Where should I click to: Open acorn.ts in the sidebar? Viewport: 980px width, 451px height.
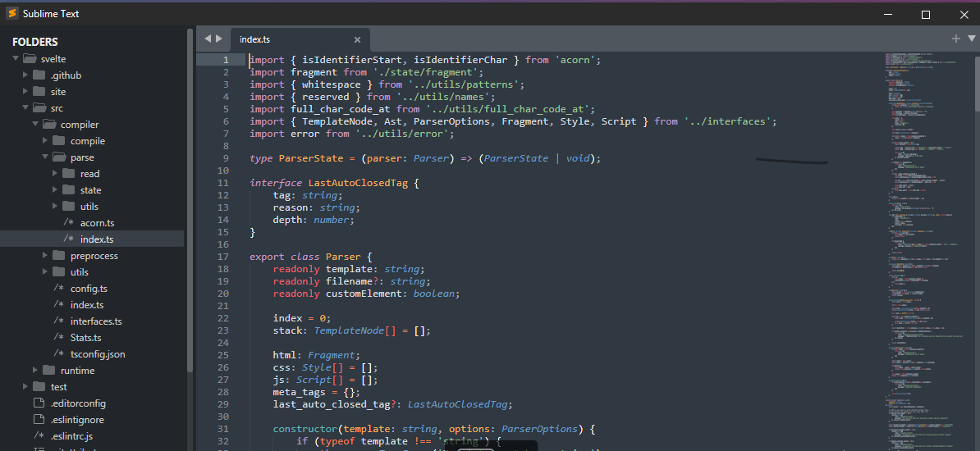pyautogui.click(x=97, y=223)
